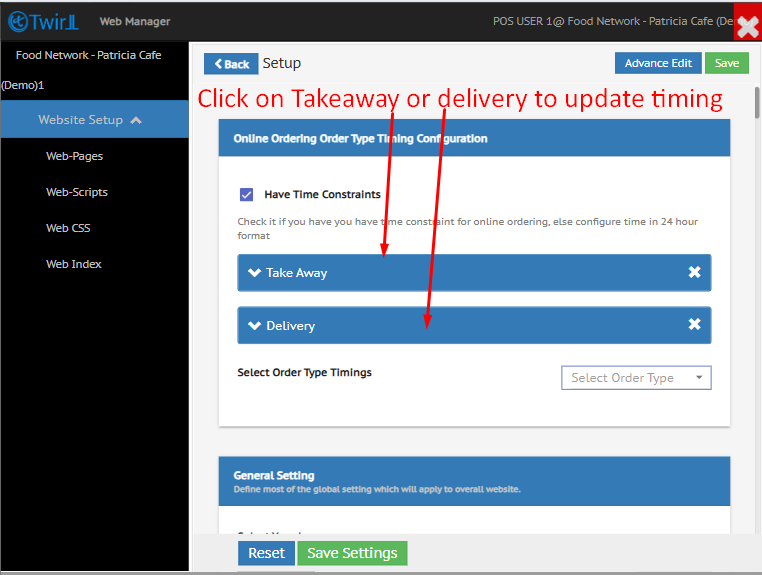Toggle the Have Time Constraints checkbox
The image size is (762, 575).
(x=246, y=195)
